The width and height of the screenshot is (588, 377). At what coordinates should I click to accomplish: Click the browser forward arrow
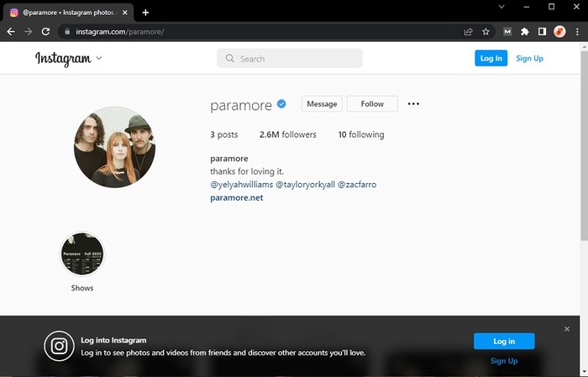click(x=28, y=32)
